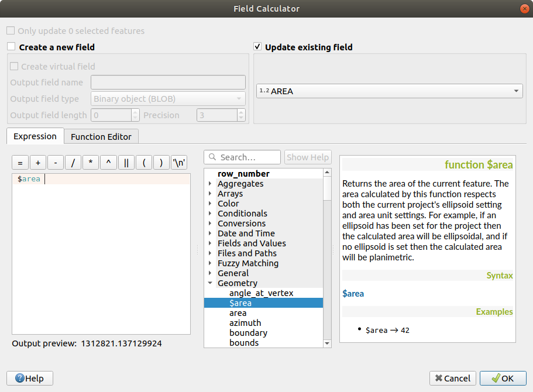The width and height of the screenshot is (533, 392).
Task: Click the Cancel button
Action: [452, 379]
